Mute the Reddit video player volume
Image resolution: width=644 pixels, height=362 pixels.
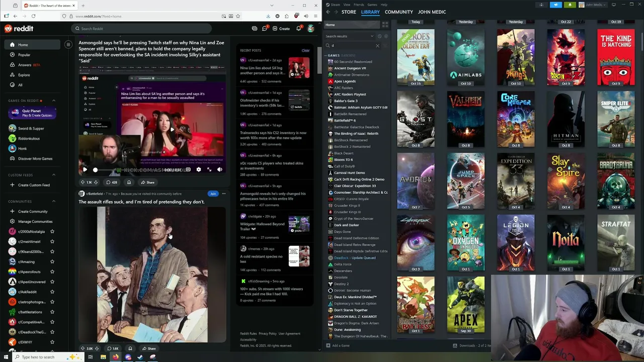pos(219,169)
